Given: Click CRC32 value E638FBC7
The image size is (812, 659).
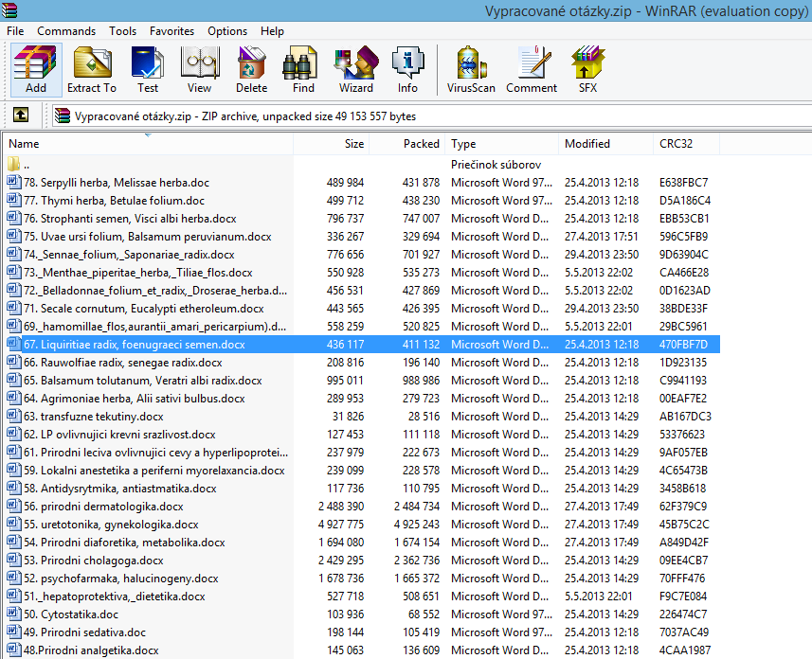Looking at the screenshot, I should pos(683,182).
